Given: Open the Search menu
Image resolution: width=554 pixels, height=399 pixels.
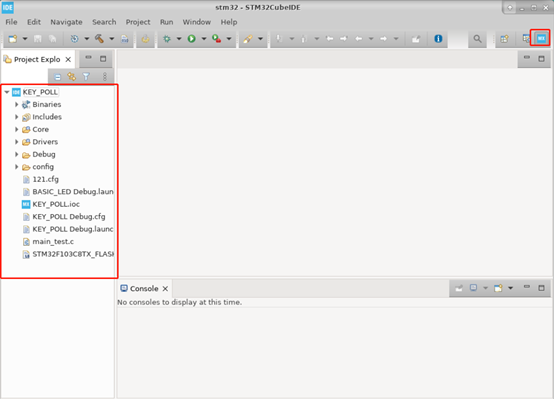Looking at the screenshot, I should pos(104,22).
